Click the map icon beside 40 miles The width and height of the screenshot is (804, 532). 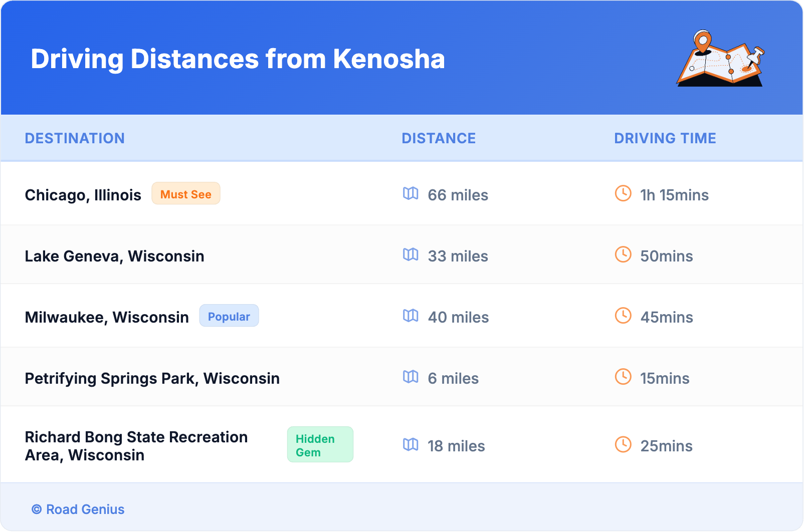click(411, 316)
